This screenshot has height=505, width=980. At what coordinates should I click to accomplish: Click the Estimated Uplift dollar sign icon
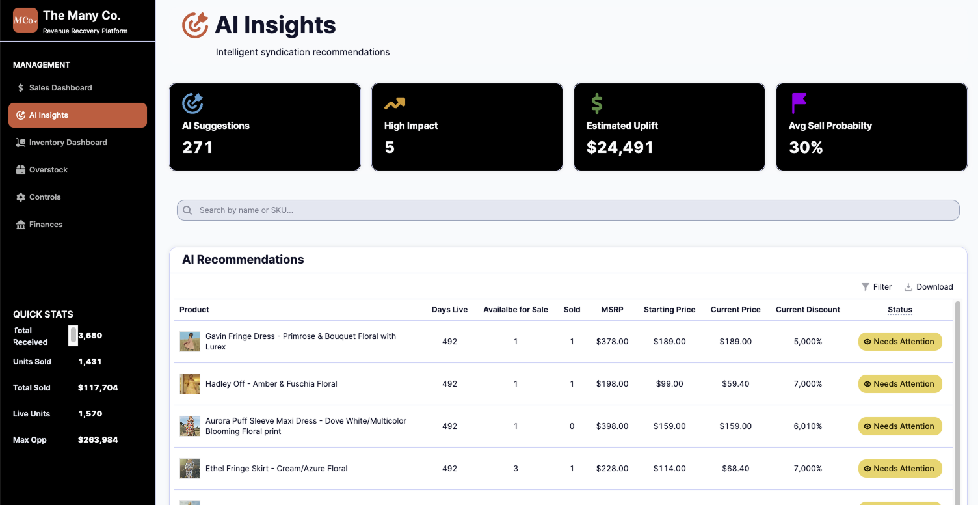pyautogui.click(x=596, y=103)
